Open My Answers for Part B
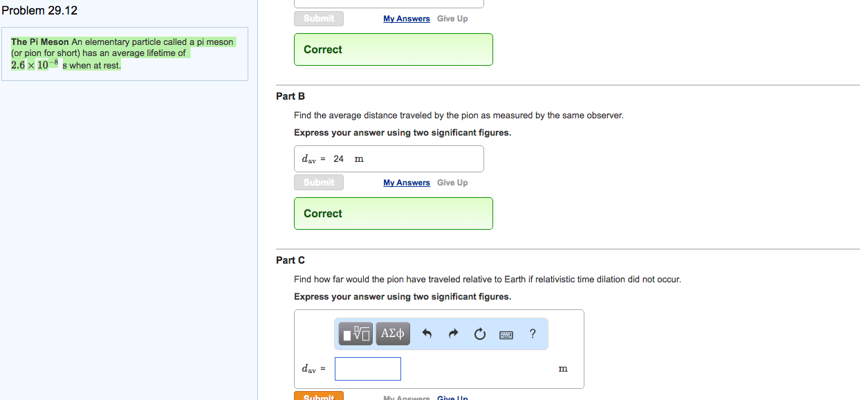 (x=406, y=182)
